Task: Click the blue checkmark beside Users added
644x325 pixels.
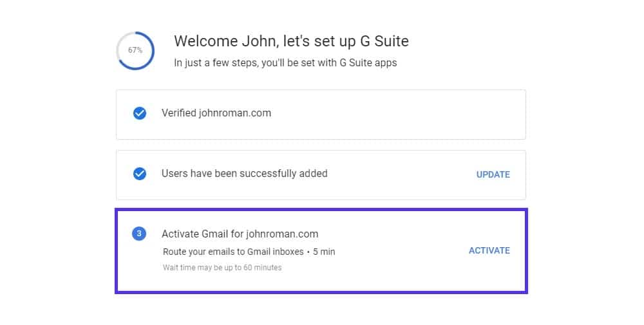Action: pyautogui.click(x=139, y=174)
